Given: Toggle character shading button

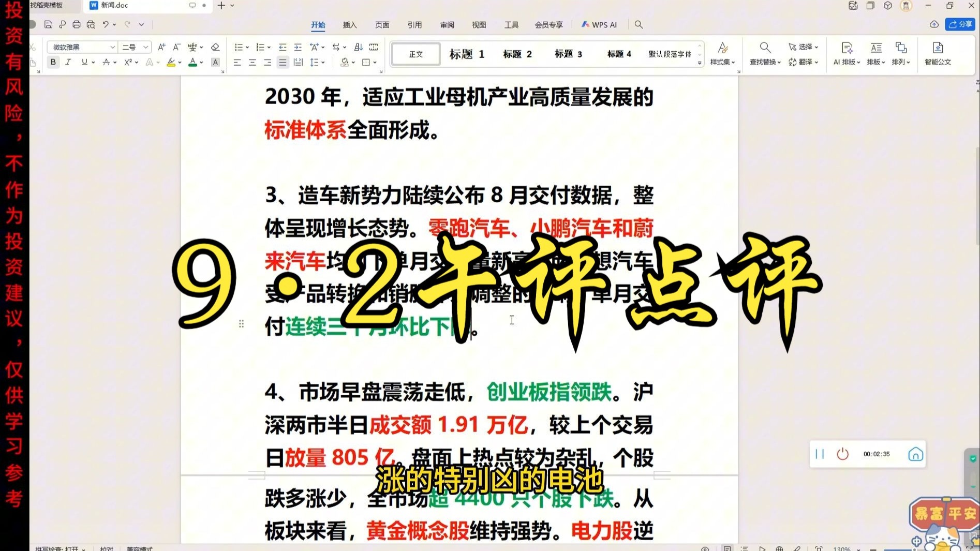Looking at the screenshot, I should tap(216, 62).
